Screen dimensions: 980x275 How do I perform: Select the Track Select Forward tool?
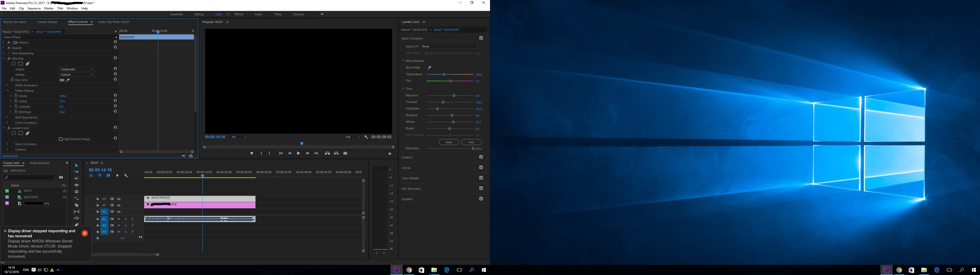[77, 172]
